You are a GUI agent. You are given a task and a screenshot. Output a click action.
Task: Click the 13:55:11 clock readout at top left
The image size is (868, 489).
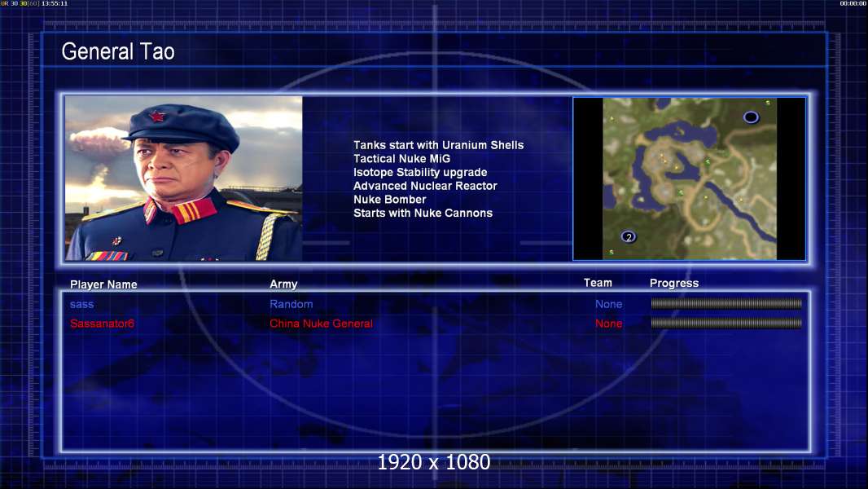(x=55, y=3)
